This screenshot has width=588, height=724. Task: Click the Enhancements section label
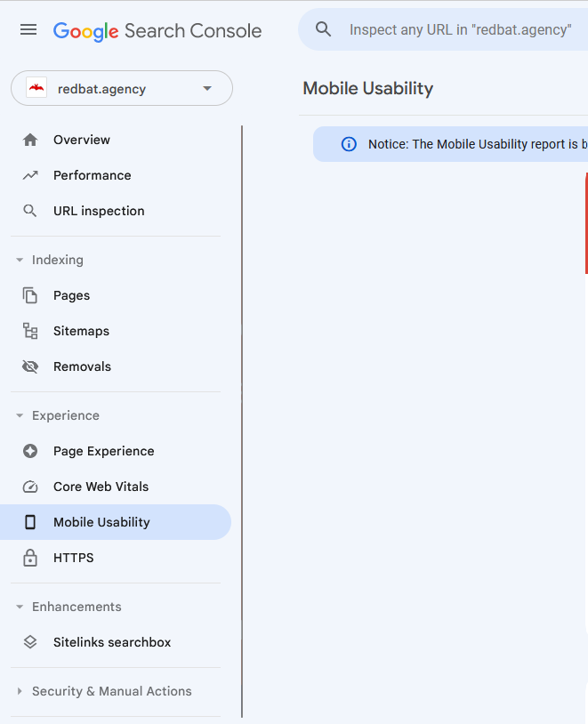(x=77, y=607)
